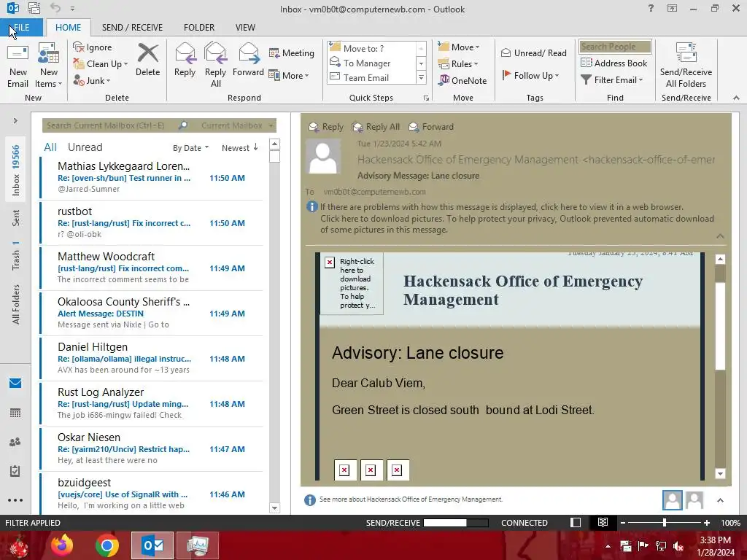This screenshot has height=560, width=747.
Task: Open the Tasks navigation icon
Action: tap(15, 471)
